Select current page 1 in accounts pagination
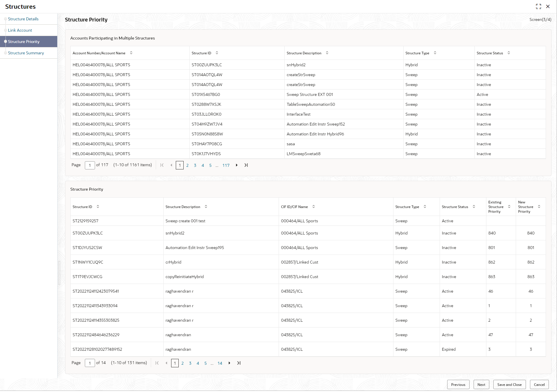This screenshot has height=392, width=557. point(180,165)
